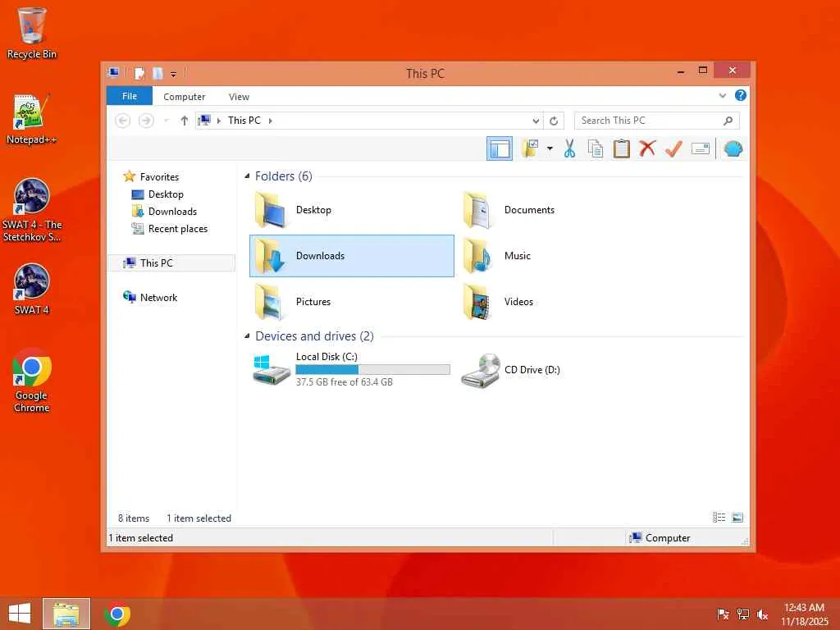Click the red X Delete icon
Viewport: 840px width, 630px height.
(x=647, y=148)
